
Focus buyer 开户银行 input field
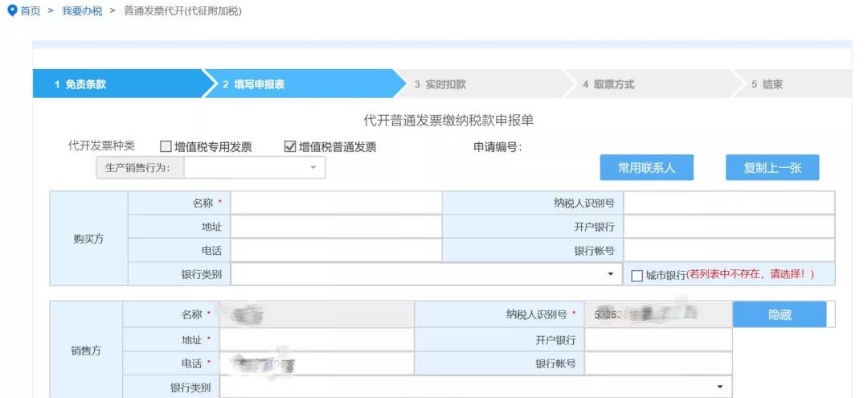729,227
